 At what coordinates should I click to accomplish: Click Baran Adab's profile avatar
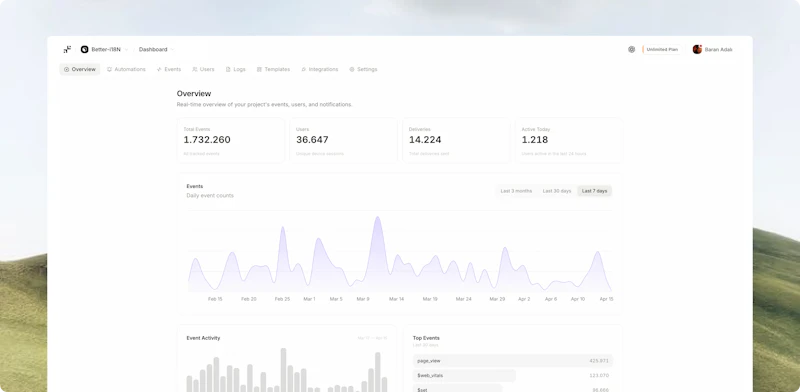(x=697, y=50)
